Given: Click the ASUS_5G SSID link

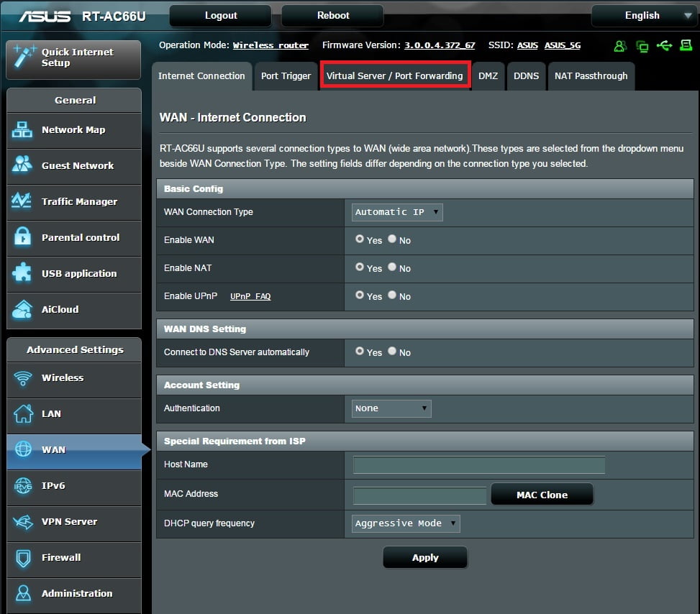Looking at the screenshot, I should tap(563, 45).
